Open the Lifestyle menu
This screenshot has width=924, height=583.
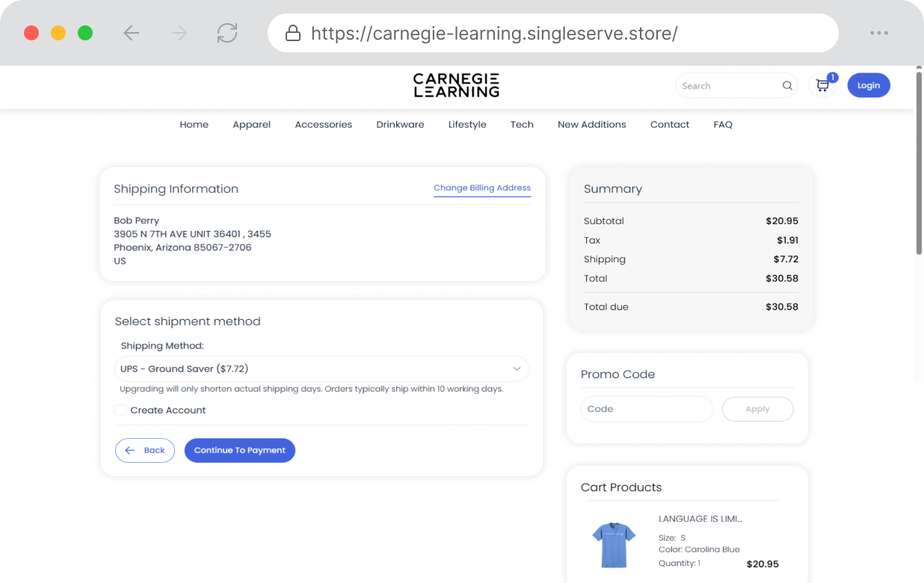(467, 125)
